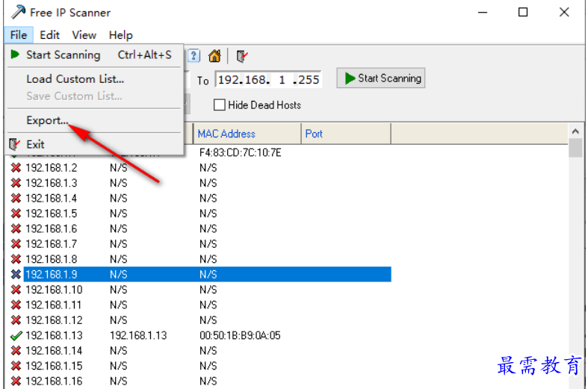
Task: Click the green play icon in File menu
Action: tap(15, 55)
